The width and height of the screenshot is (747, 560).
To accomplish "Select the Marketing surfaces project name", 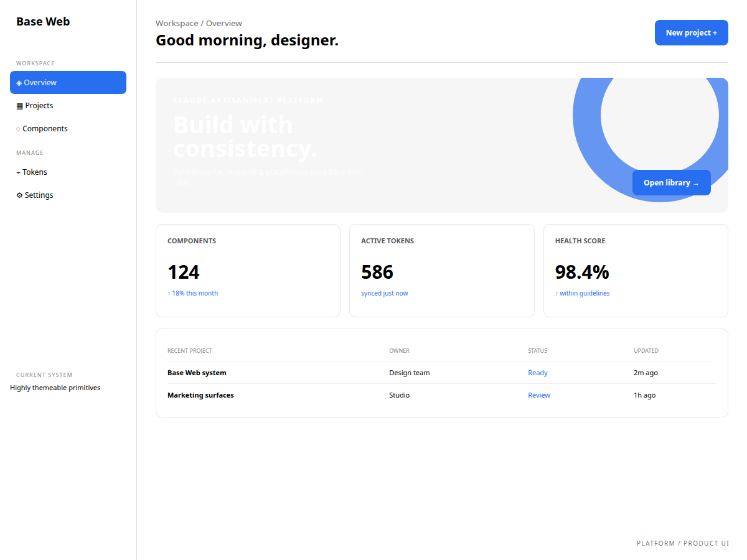I will 200,395.
